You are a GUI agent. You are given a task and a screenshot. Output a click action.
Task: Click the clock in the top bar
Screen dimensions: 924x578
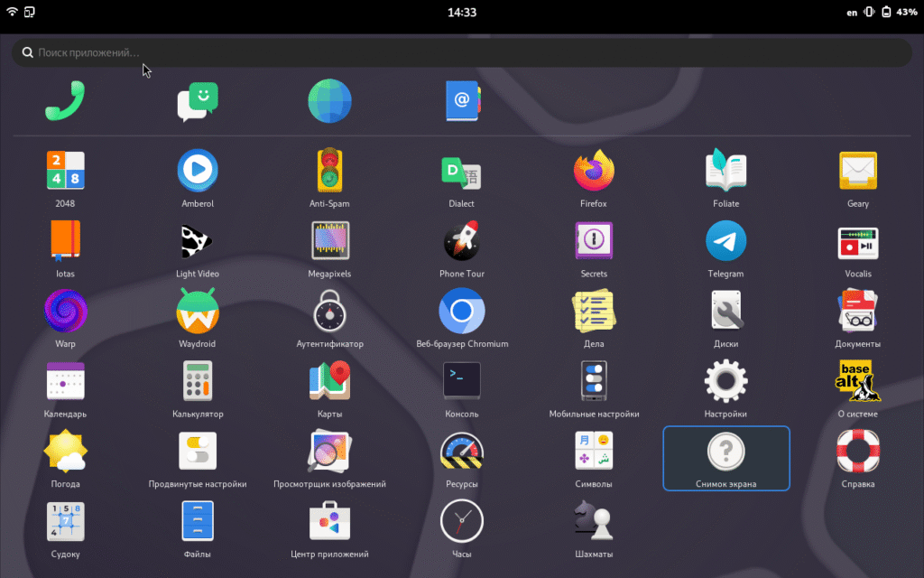(461, 13)
